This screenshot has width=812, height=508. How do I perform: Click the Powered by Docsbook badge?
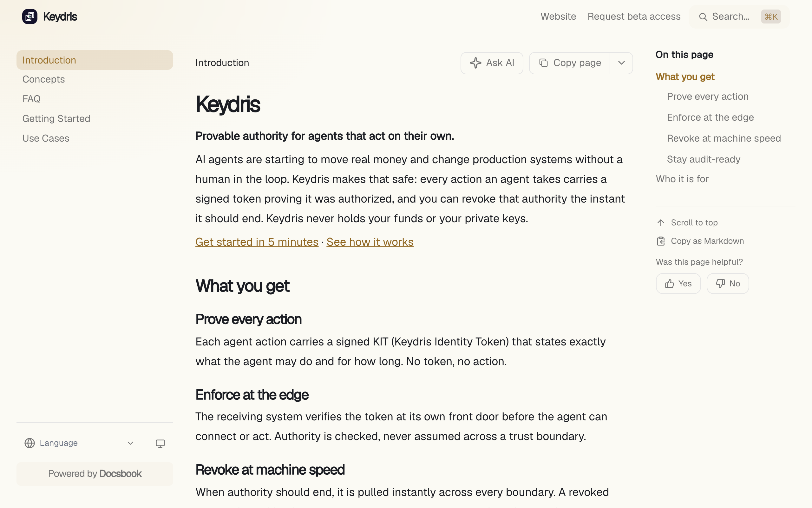click(95, 474)
